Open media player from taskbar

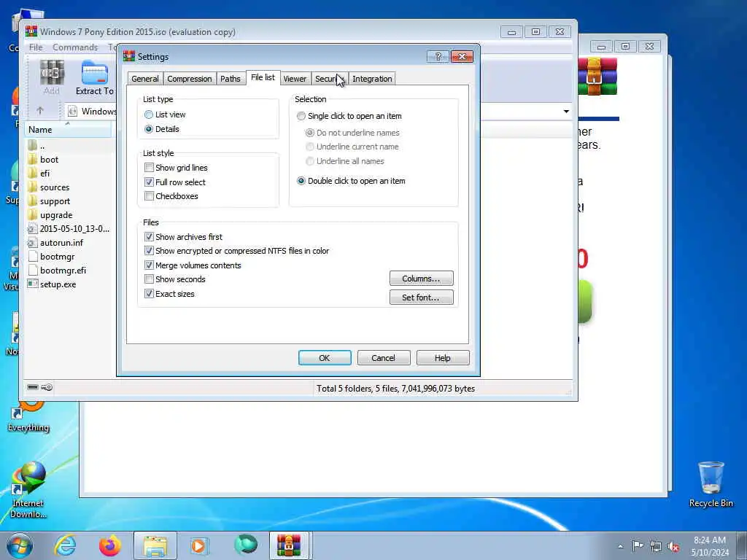click(199, 545)
